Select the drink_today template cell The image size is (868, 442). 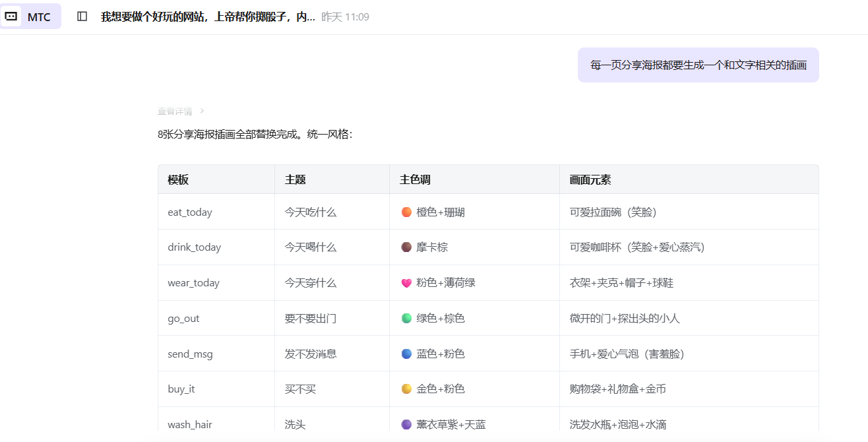[194, 247]
